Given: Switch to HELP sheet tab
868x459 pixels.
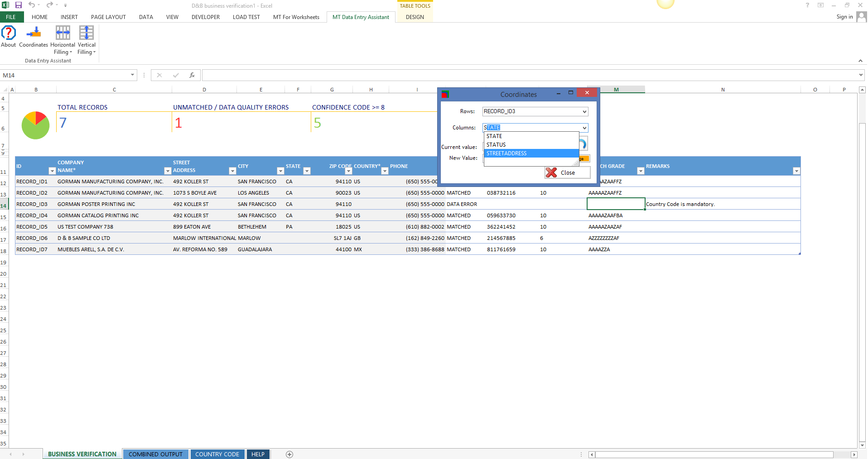Looking at the screenshot, I should coord(258,454).
